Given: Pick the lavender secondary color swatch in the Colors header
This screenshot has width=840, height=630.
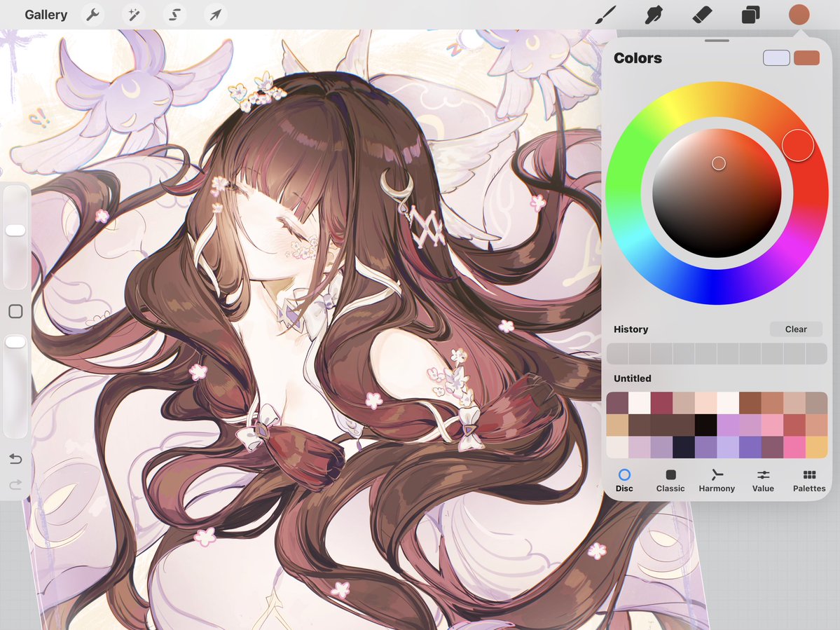Looking at the screenshot, I should pos(776,58).
